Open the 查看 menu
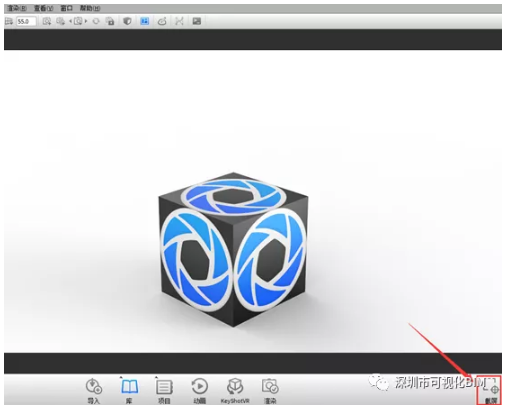Screen dimensions: 509x410 click(x=43, y=8)
